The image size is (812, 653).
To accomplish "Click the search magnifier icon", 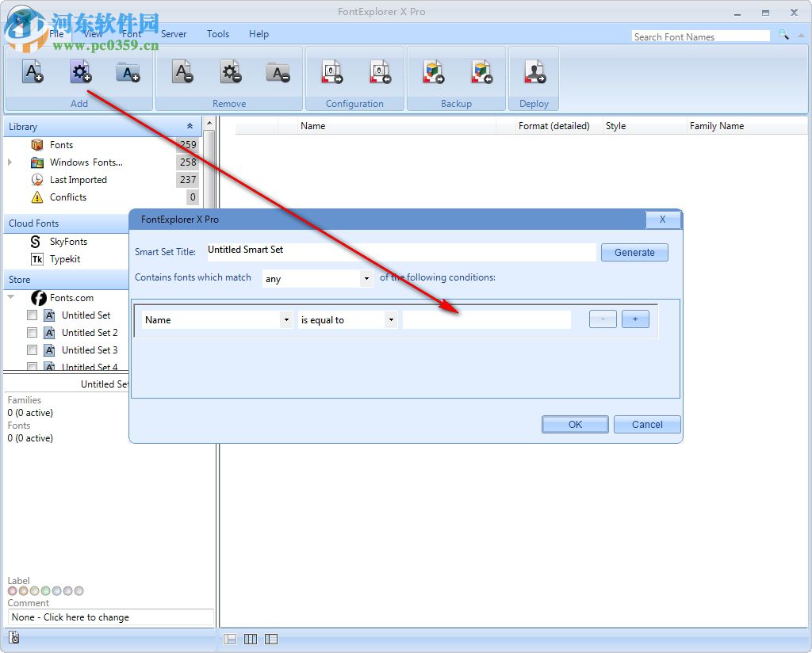I will point(783,35).
